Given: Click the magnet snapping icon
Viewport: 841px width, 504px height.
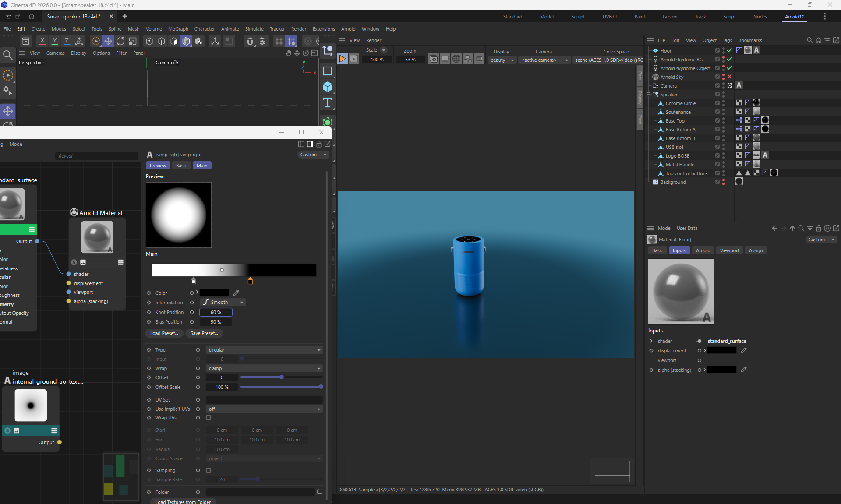Looking at the screenshot, I should [x=250, y=41].
